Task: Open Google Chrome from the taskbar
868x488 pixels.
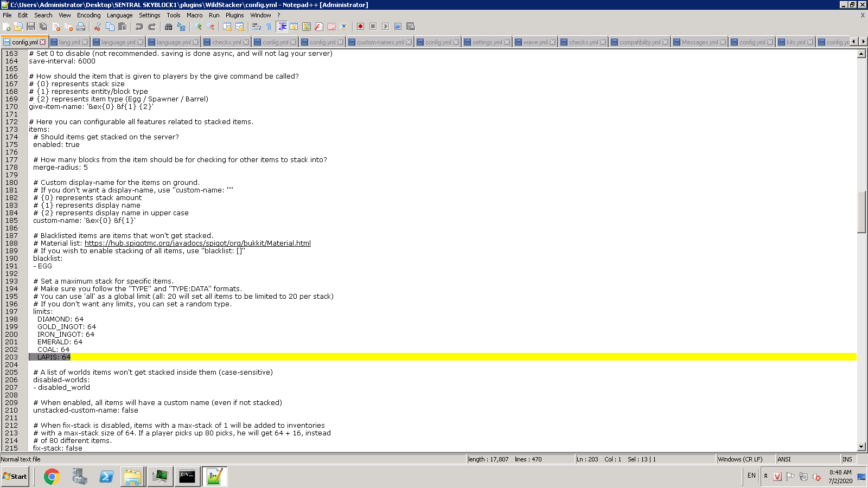Action: tap(52, 477)
